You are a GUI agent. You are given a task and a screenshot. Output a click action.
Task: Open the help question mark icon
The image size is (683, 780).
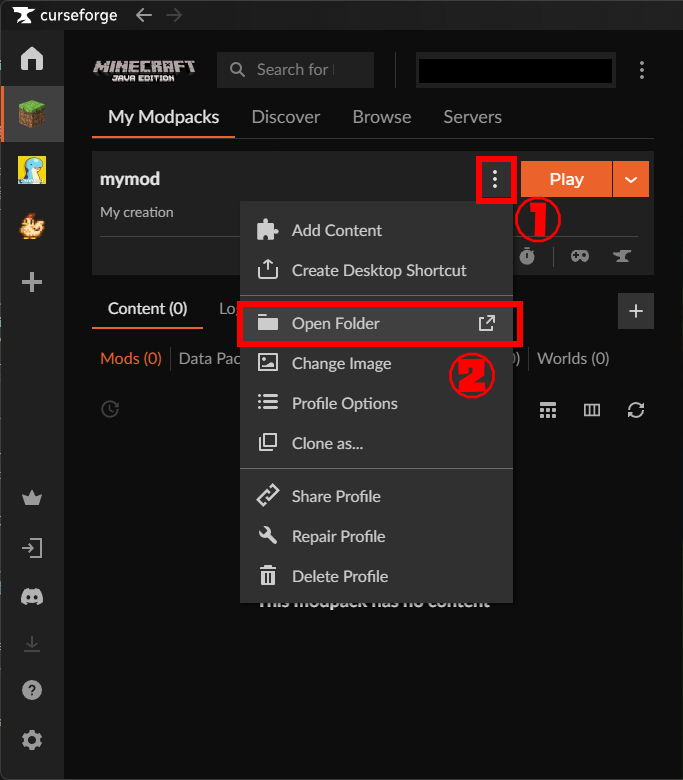pos(32,690)
